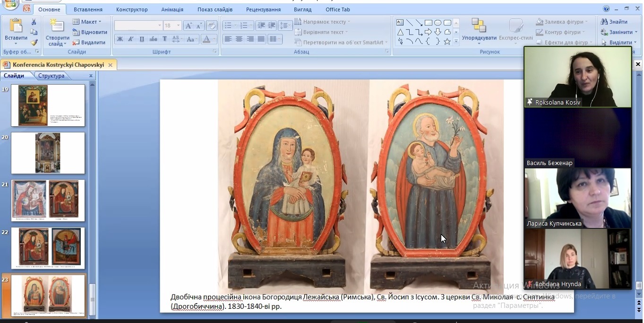The image size is (644, 323).
Task: Select the text box shape in the gallery
Action: click(x=400, y=22)
